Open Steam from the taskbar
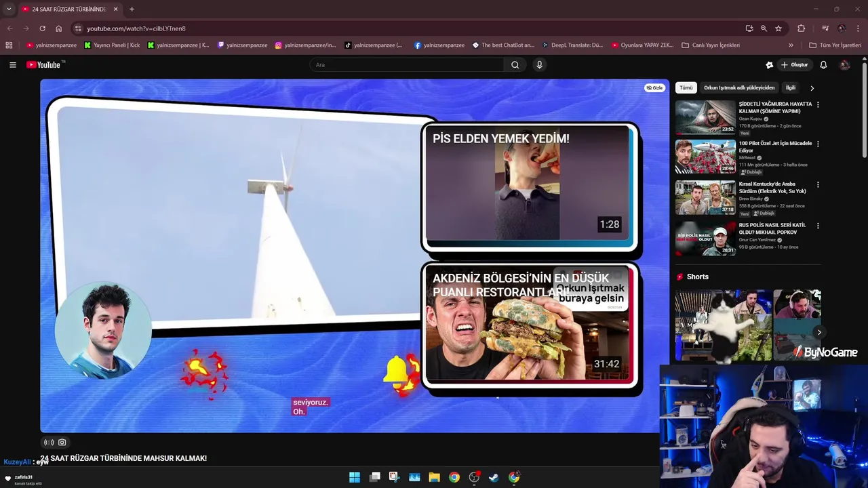 pyautogui.click(x=494, y=477)
